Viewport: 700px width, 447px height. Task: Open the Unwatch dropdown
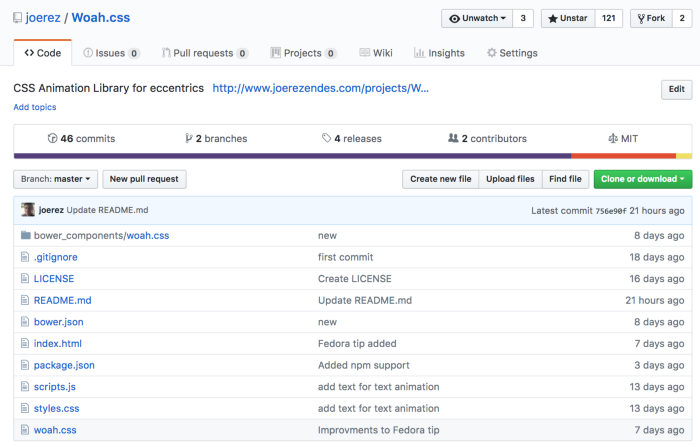tap(477, 18)
